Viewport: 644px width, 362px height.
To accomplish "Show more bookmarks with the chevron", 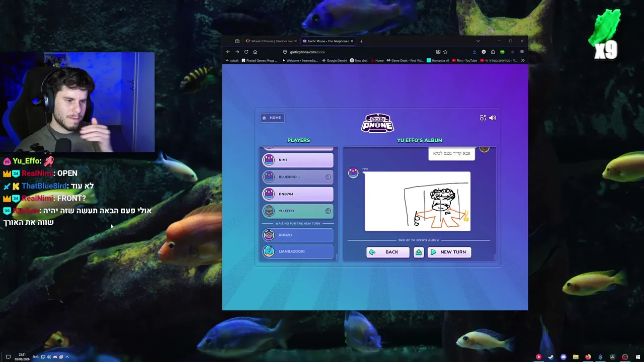I will coord(522,60).
